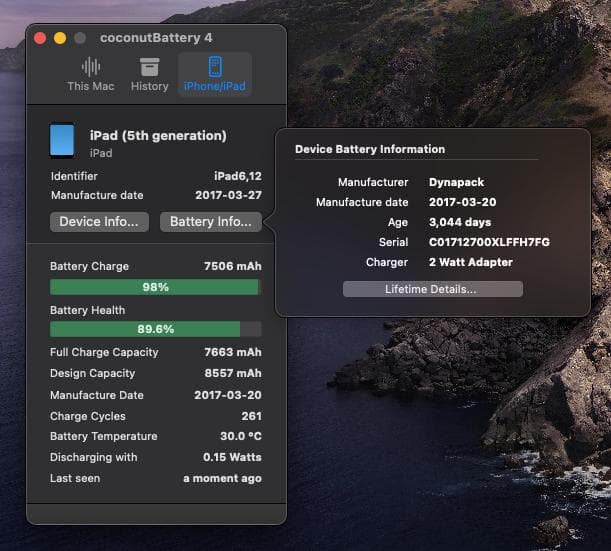This screenshot has width=611, height=551.
Task: Click the Battery Charge 98% progress bar
Action: (154, 287)
